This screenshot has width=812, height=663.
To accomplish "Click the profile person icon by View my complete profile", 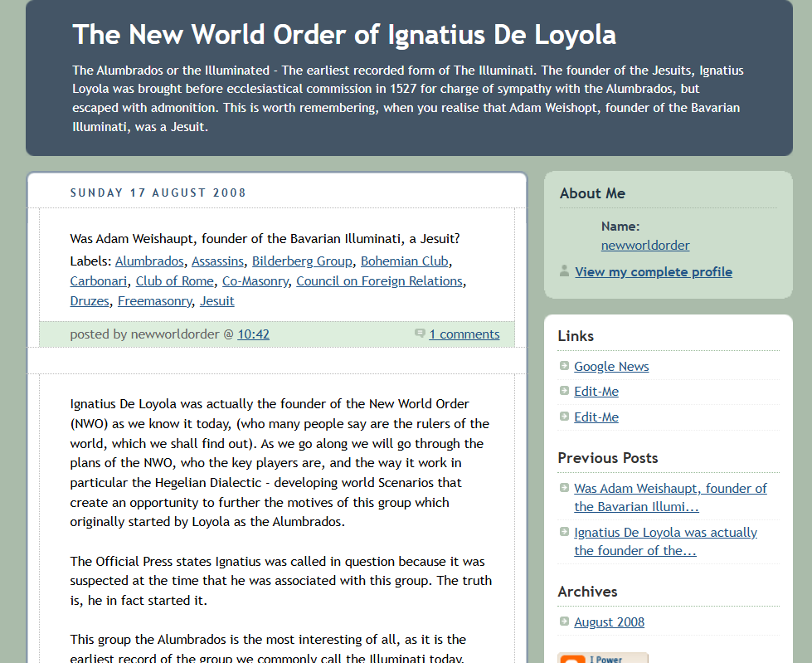I will tap(565, 271).
